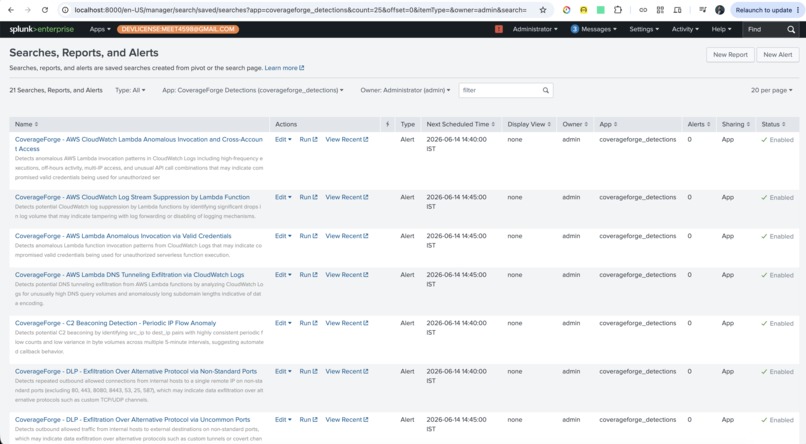Screen dimensions: 806x444
Task: Expand Edit menu for C2 Beaconing Detection row
Action: (x=283, y=323)
